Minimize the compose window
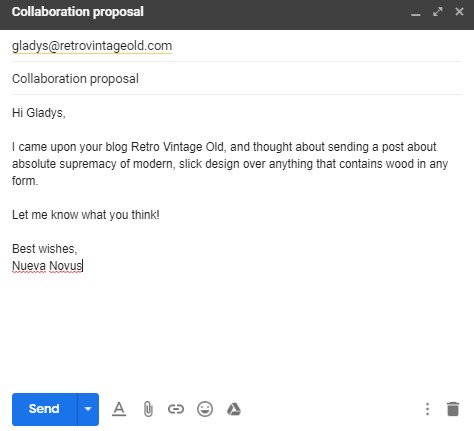This screenshot has height=431, width=474. (416, 14)
